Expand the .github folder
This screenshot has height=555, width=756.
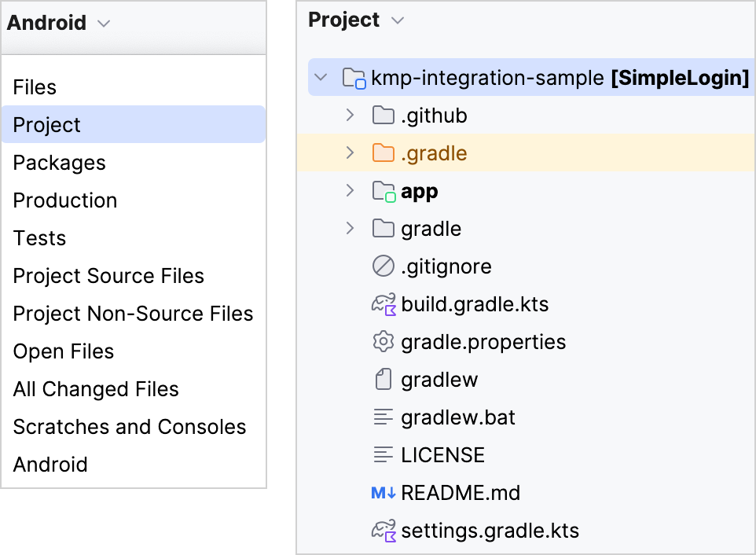350,115
